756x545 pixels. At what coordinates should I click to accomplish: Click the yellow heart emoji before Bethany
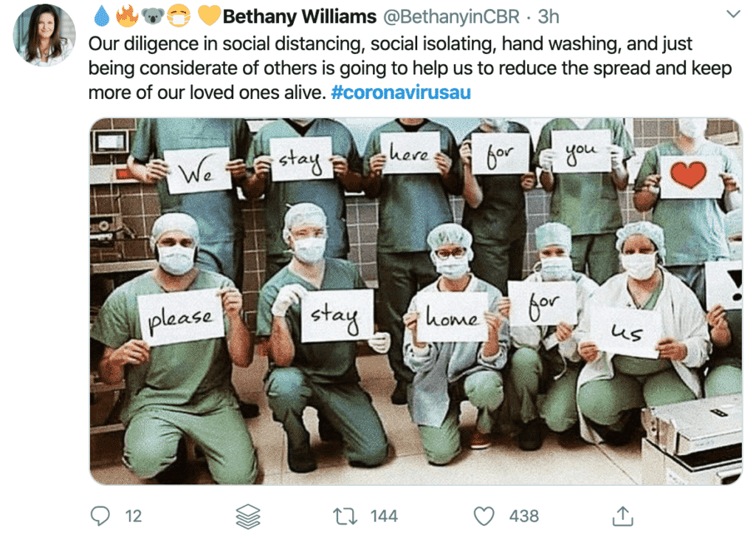click(208, 16)
